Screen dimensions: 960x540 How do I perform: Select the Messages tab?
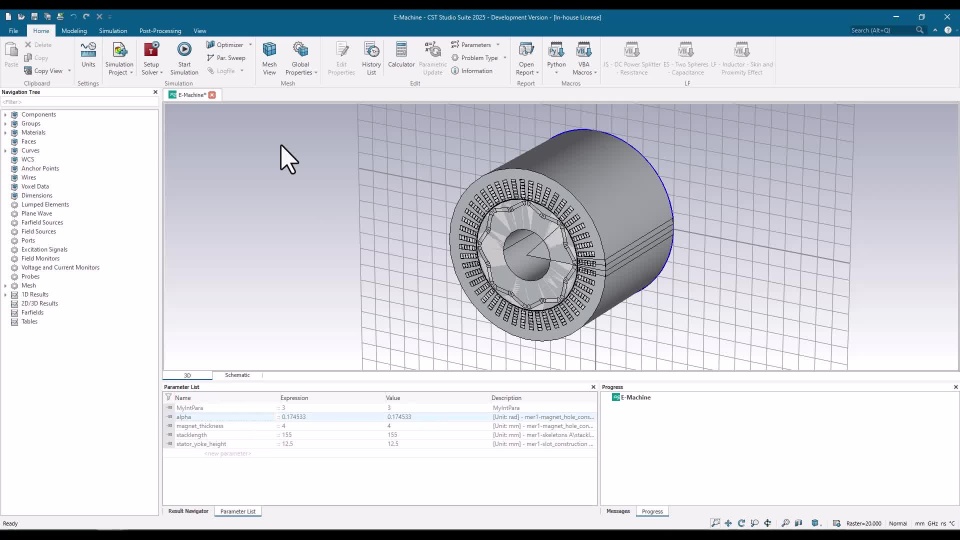[618, 511]
